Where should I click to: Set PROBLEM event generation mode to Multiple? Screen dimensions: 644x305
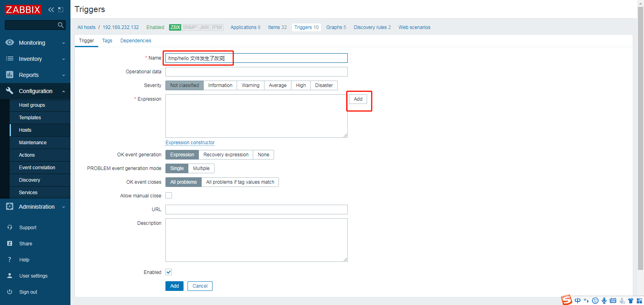point(201,168)
